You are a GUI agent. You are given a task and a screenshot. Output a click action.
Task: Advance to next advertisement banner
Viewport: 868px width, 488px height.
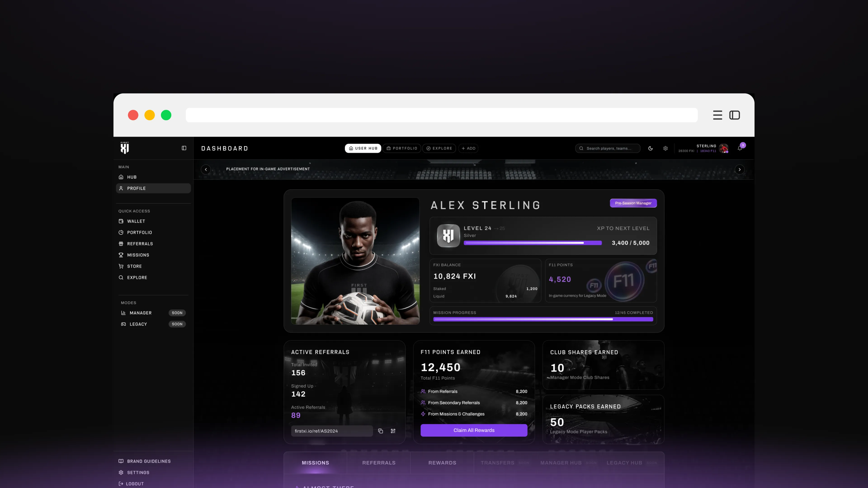pyautogui.click(x=740, y=169)
